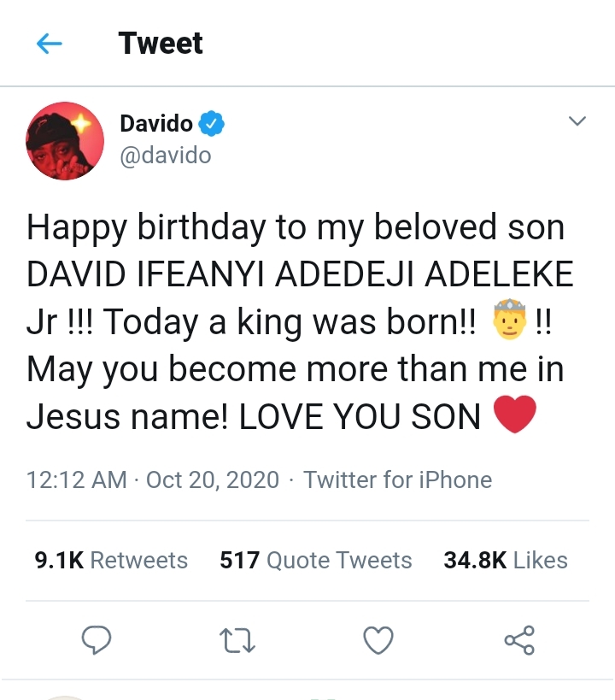The width and height of the screenshot is (615, 700).
Task: Go back using the left arrow
Action: pos(50,44)
